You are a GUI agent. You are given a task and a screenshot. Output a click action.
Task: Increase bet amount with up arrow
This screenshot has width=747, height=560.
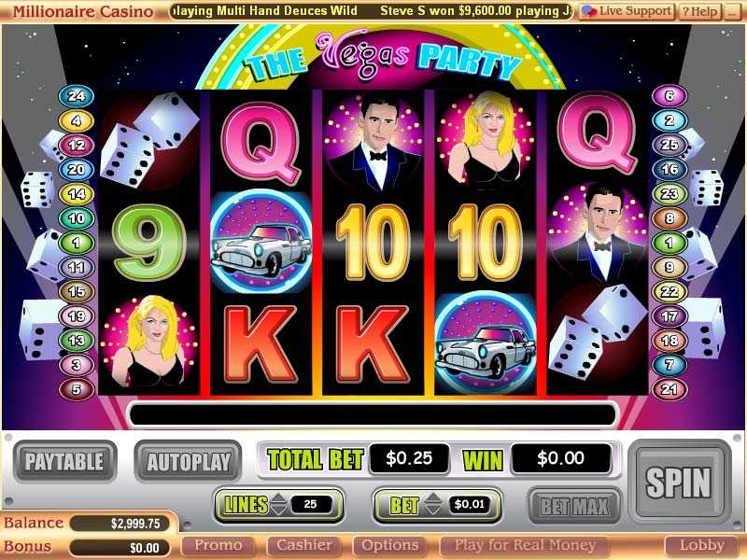point(433,498)
